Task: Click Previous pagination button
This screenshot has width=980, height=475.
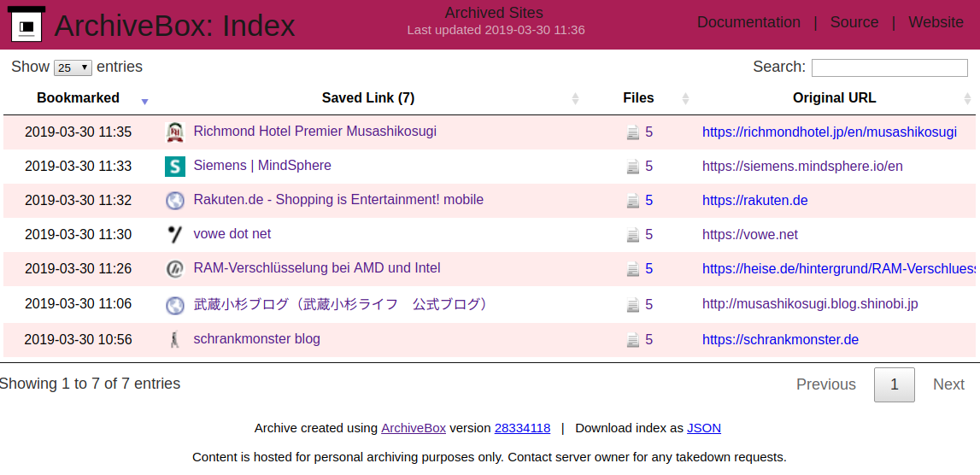Action: coord(826,384)
